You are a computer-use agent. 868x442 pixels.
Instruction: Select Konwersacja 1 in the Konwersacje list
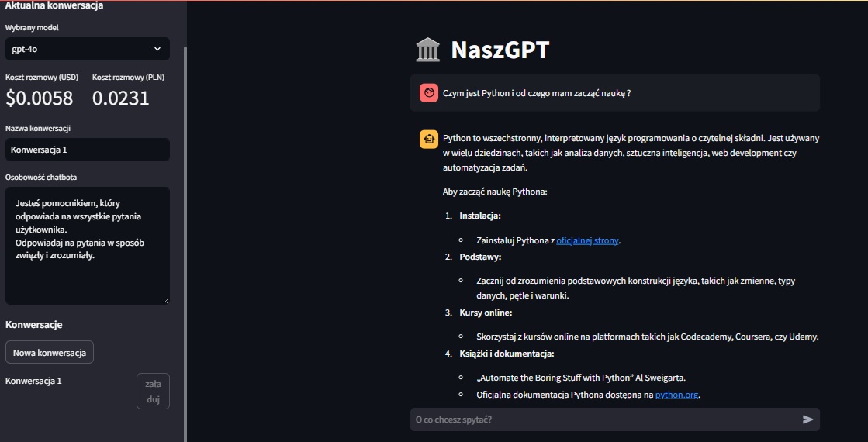point(33,381)
